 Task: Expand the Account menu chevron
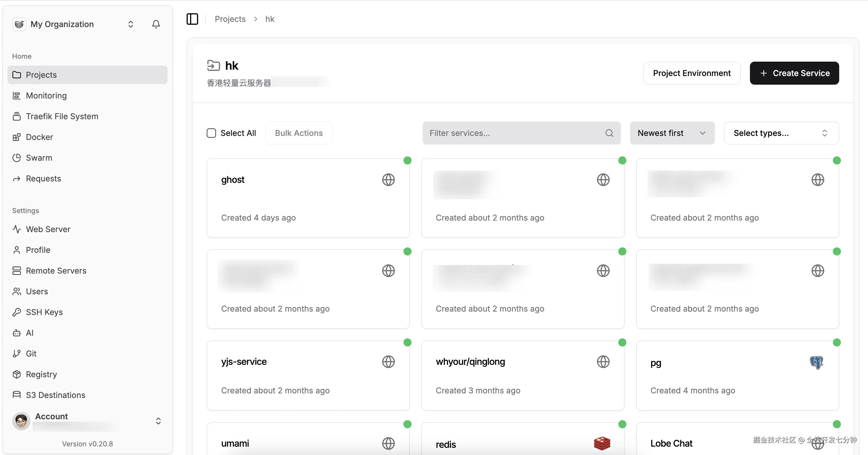pos(158,421)
